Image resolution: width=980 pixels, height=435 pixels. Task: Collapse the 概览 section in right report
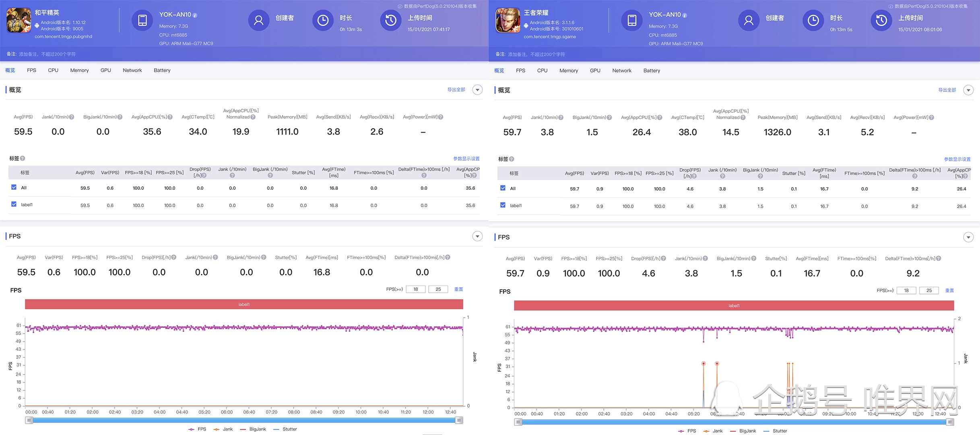tap(968, 90)
